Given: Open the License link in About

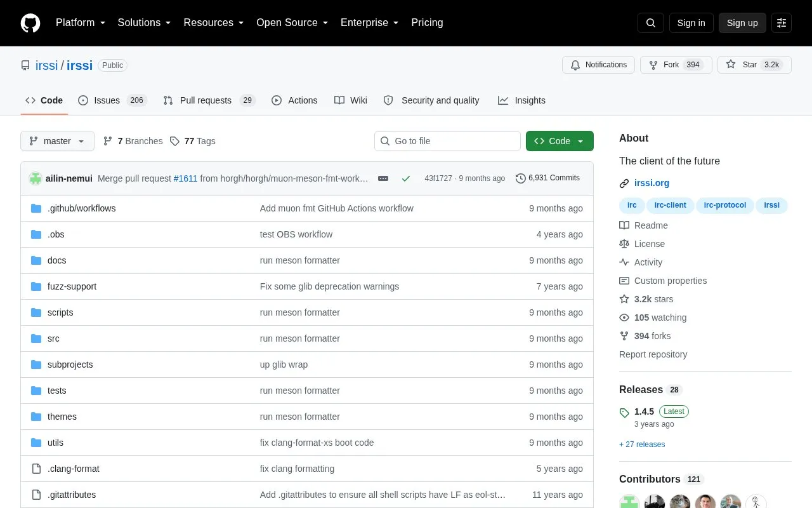Looking at the screenshot, I should 642,244.
